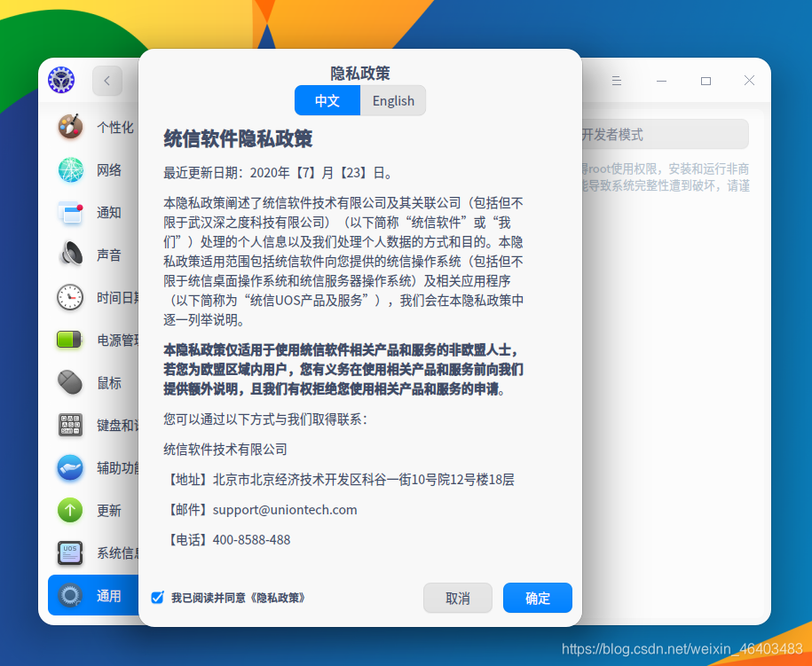Go back with the arrow button
The image size is (812, 666).
[107, 81]
